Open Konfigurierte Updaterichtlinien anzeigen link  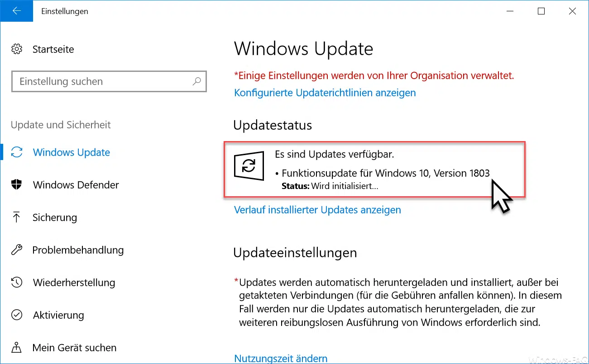pos(325,93)
